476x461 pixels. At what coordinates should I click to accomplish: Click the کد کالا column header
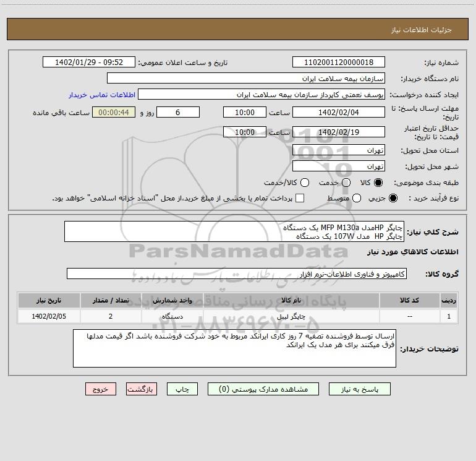[x=409, y=300]
